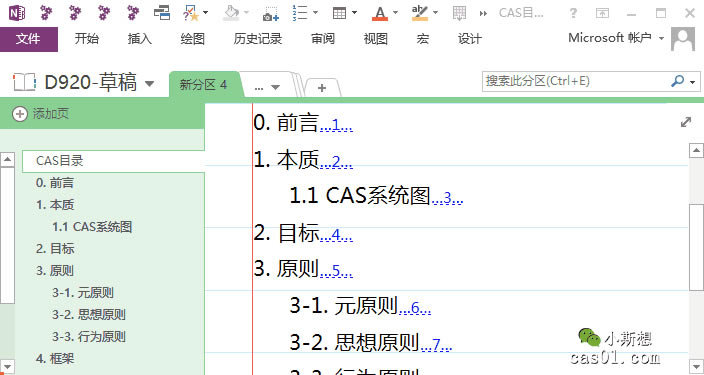Follow the ...4... link after 目标
Image resolution: width=704 pixels, height=375 pixels.
pos(336,235)
